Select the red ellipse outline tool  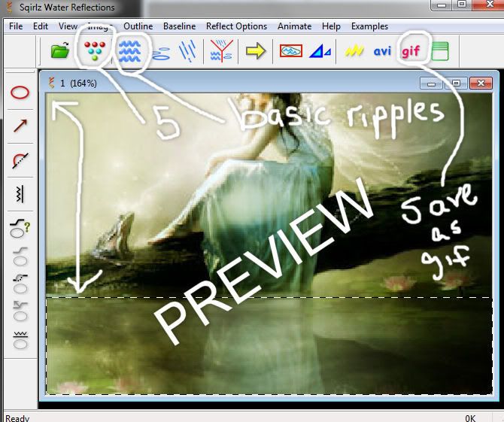click(x=20, y=93)
